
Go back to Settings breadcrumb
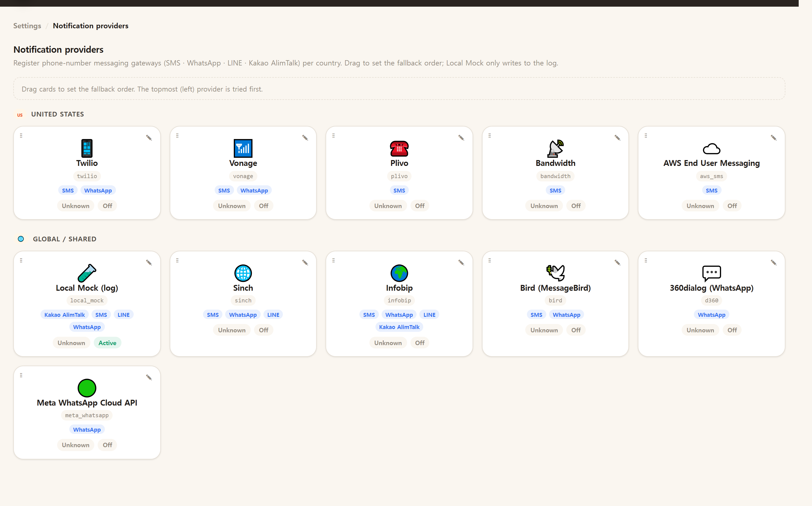27,26
